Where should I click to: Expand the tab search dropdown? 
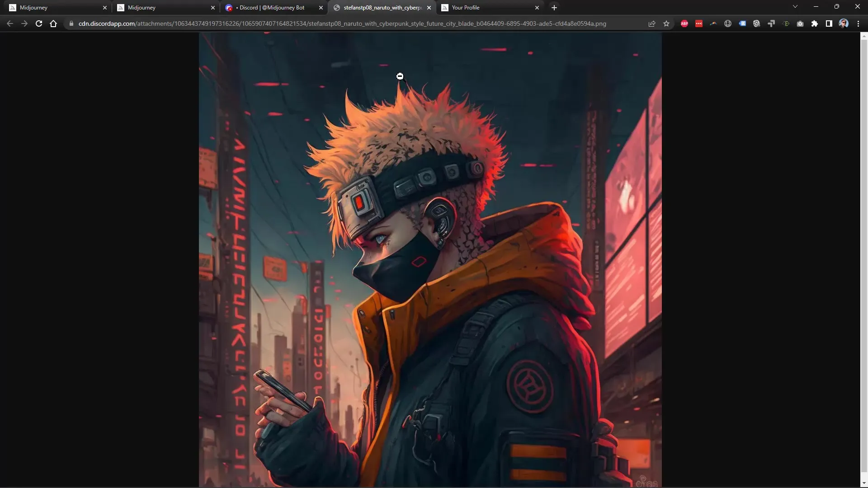coord(795,7)
